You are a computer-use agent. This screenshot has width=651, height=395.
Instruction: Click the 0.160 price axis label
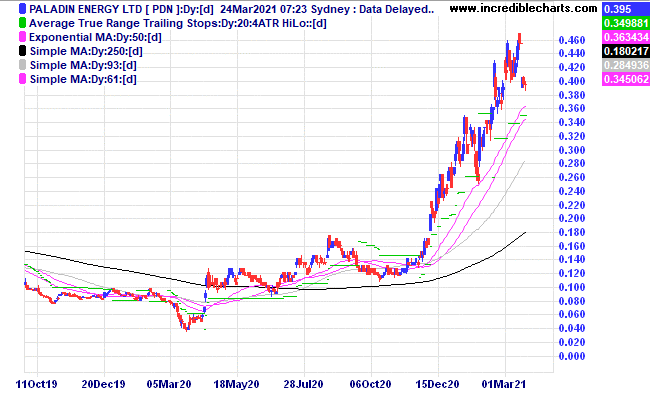572,246
